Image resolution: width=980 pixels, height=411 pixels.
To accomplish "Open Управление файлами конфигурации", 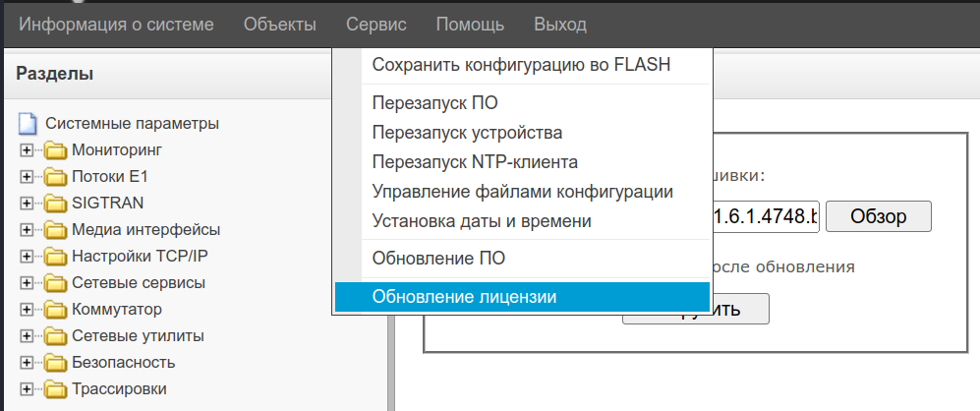I will point(522,192).
